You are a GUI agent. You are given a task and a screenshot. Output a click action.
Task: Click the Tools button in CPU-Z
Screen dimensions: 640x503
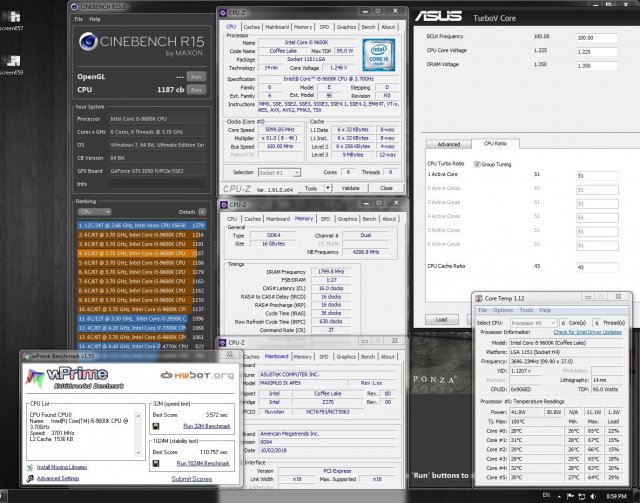311,188
